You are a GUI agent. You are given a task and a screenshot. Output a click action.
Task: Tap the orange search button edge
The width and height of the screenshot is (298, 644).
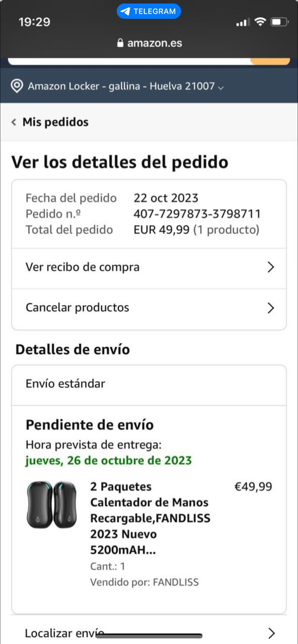pyautogui.click(x=270, y=61)
